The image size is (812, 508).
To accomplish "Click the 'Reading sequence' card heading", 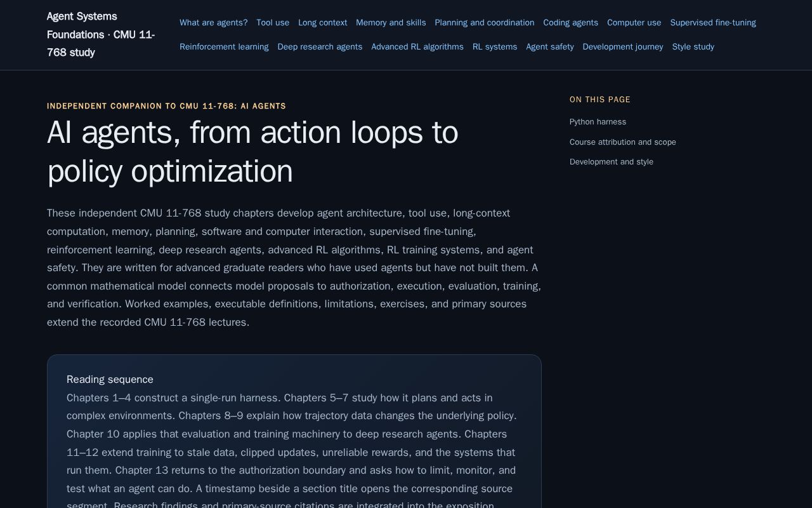I will click(x=110, y=380).
